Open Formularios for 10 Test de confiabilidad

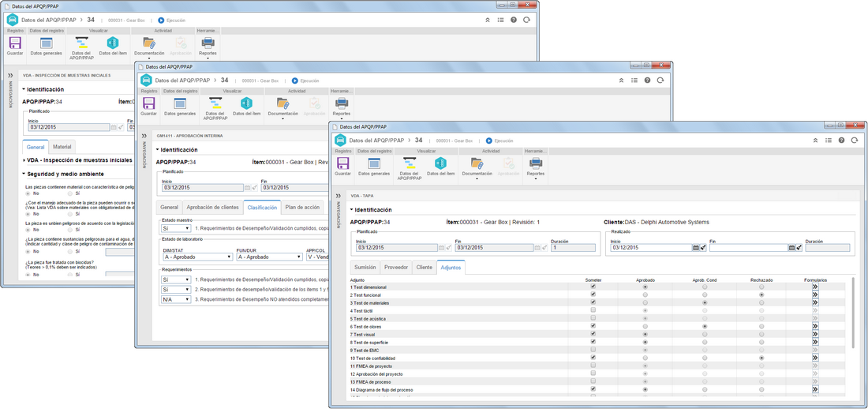[x=815, y=358]
